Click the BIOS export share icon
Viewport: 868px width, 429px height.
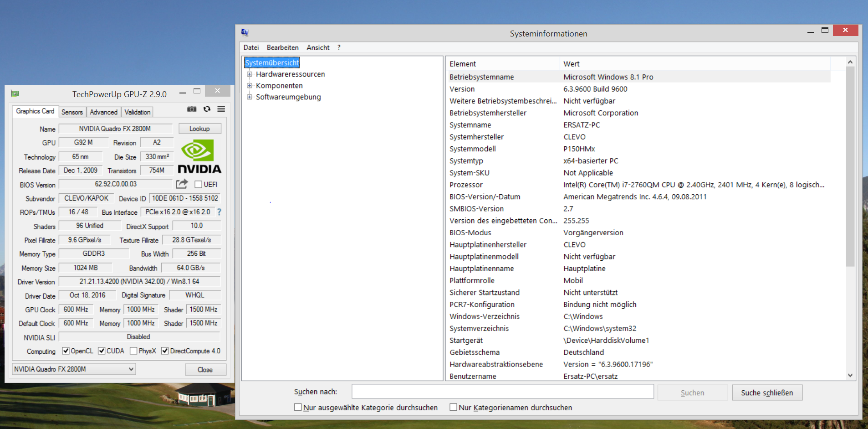182,184
